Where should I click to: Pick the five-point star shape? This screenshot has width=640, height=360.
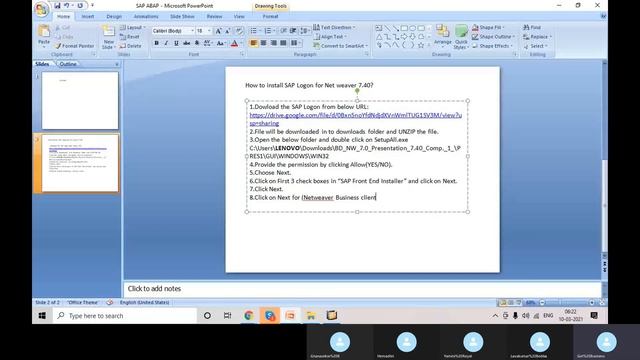(x=421, y=45)
